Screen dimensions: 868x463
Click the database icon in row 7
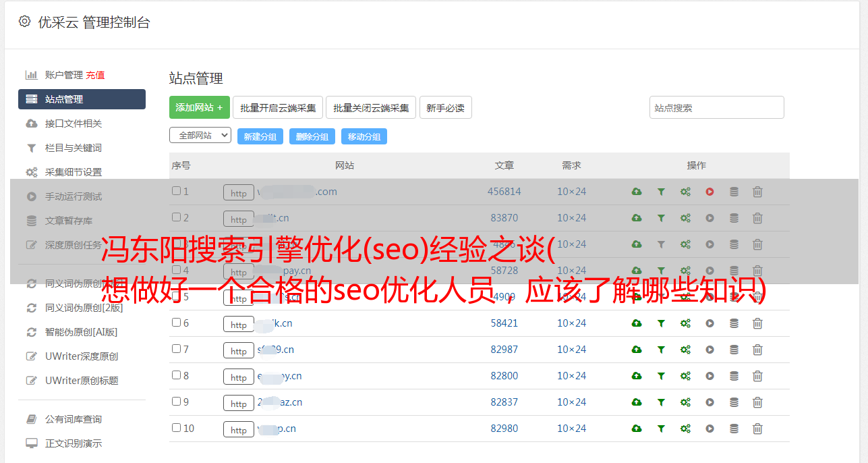pyautogui.click(x=734, y=350)
